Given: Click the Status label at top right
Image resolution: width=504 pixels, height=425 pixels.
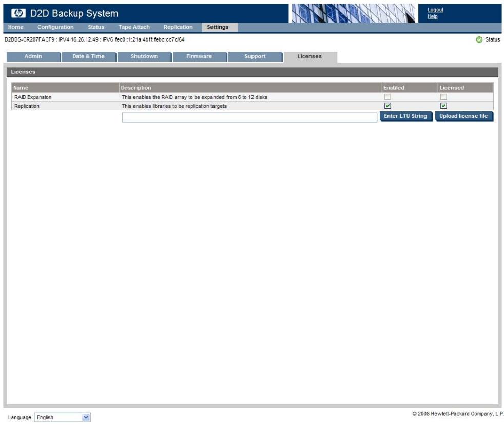Looking at the screenshot, I should tap(492, 39).
